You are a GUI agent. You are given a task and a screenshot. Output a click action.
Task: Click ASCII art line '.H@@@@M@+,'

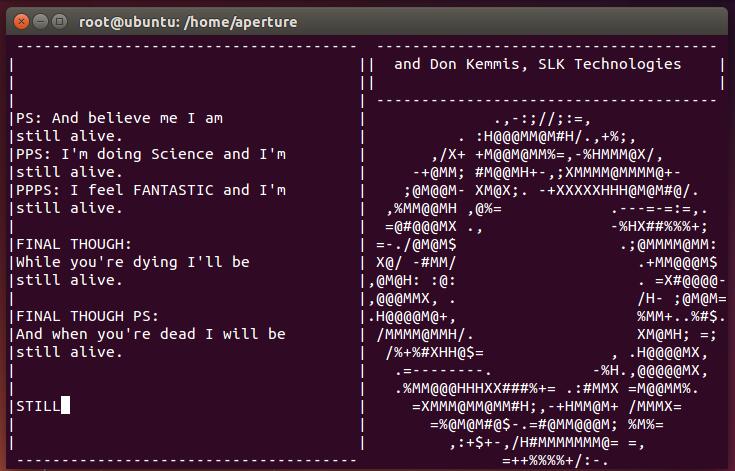412,316
